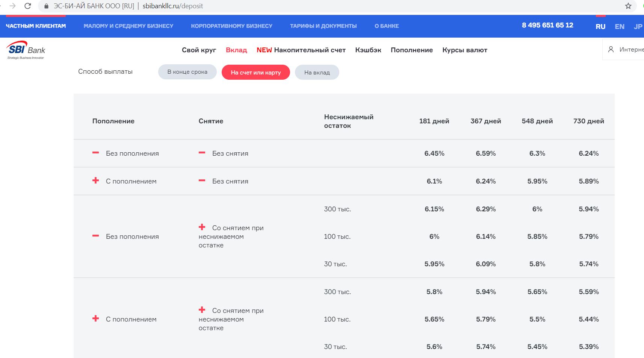Click rate 6.3% in first row
This screenshot has height=358, width=644.
click(537, 153)
